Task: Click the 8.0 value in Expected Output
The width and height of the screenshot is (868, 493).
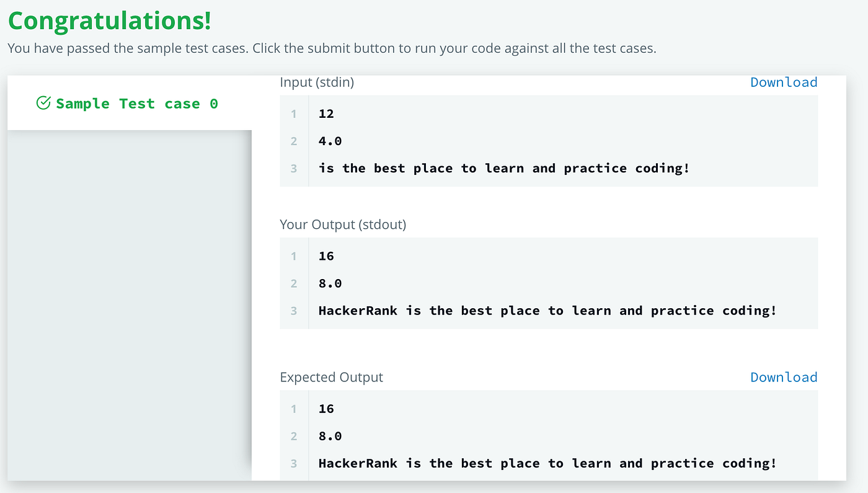Action: point(330,436)
